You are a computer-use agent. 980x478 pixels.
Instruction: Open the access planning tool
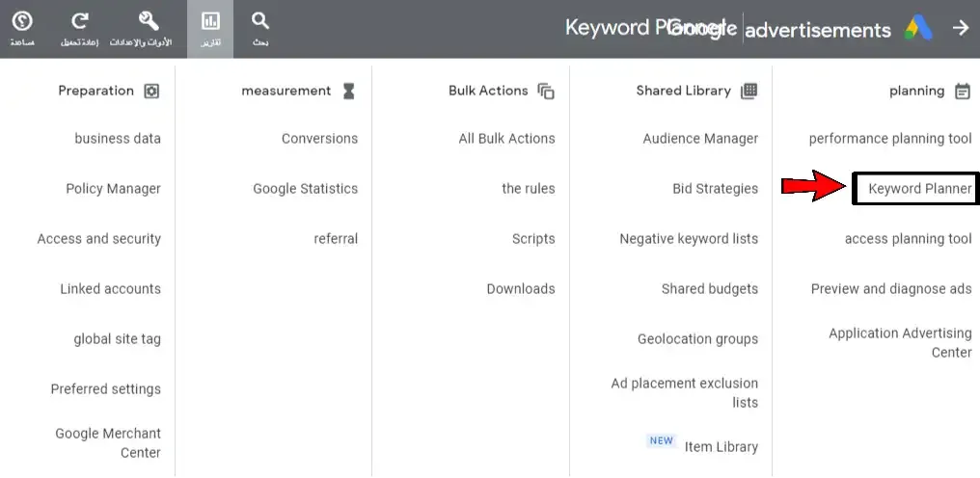[x=908, y=239]
